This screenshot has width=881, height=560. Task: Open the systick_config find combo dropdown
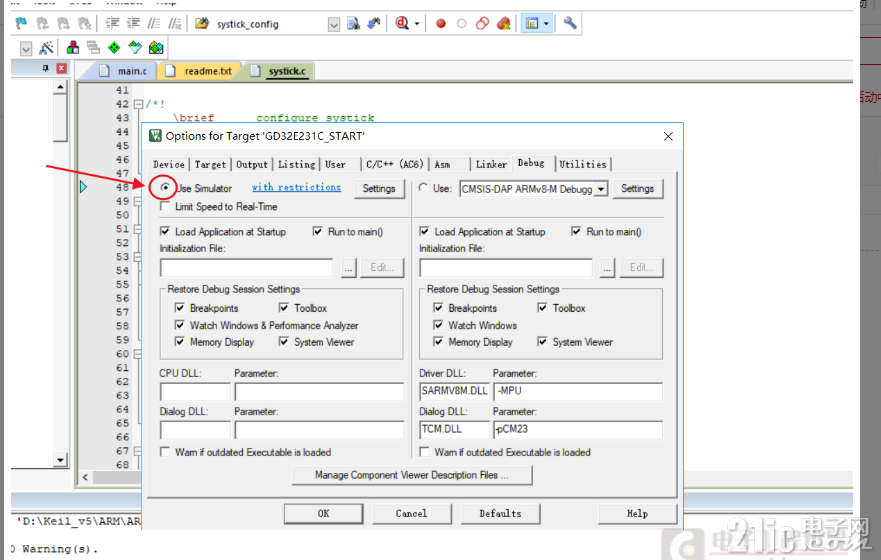point(334,24)
